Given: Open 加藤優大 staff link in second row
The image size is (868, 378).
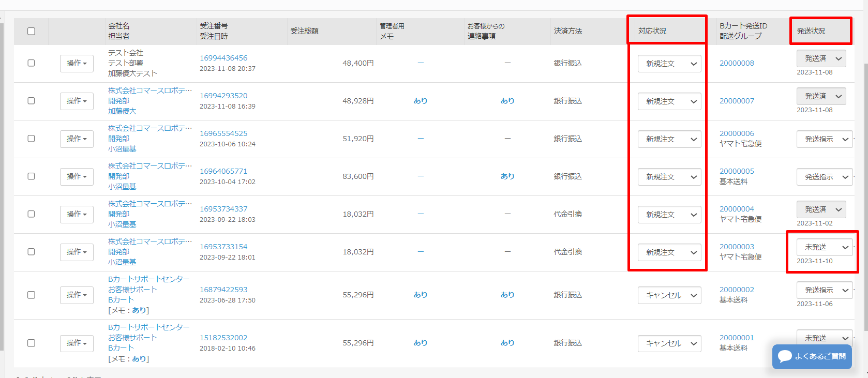Looking at the screenshot, I should [122, 111].
